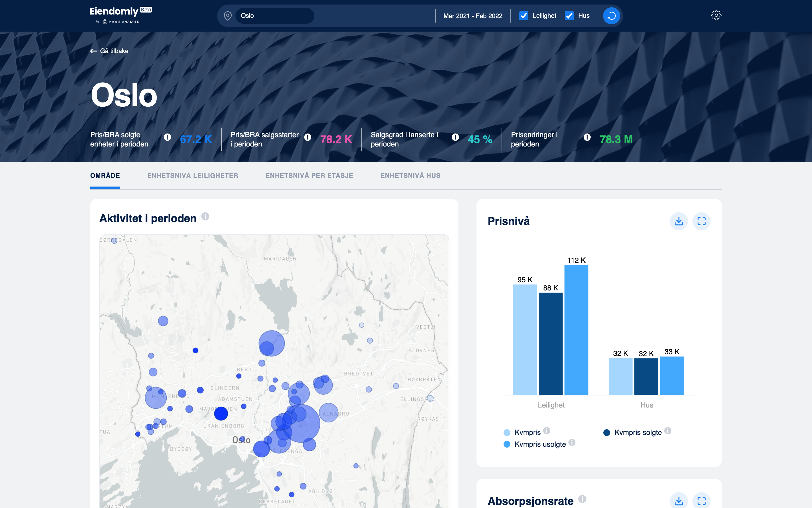Image resolution: width=812 pixels, height=508 pixels.
Task: Toggle Kvmpris legend series
Action: coord(522,432)
